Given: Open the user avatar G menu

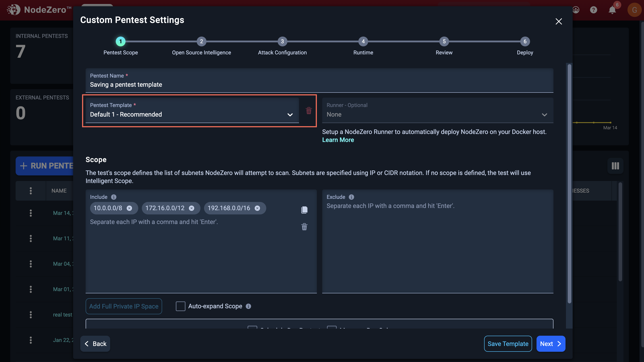Looking at the screenshot, I should [x=634, y=10].
